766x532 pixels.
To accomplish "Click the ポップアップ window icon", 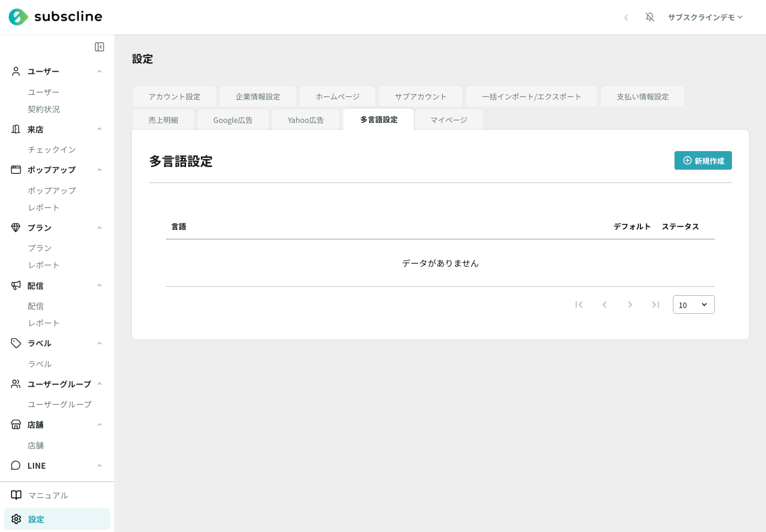I will coord(16,170).
